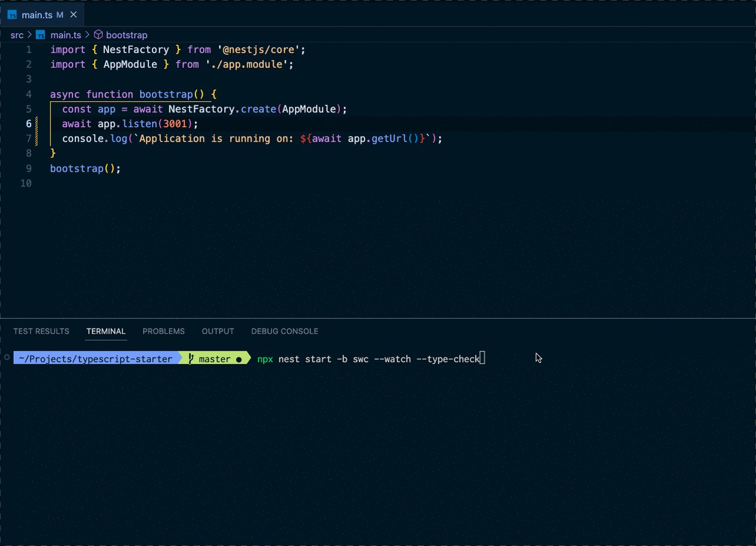The width and height of the screenshot is (756, 546).
Task: Select the TEST RESULTS tab
Action: pyautogui.click(x=41, y=331)
